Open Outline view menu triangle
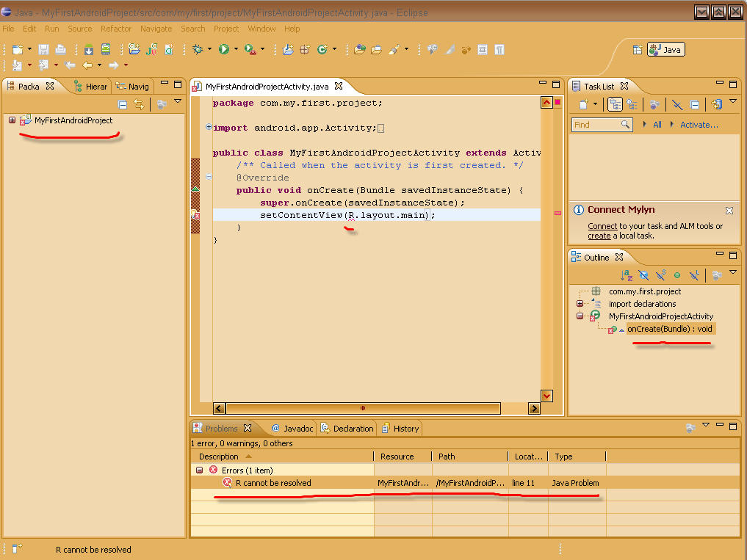This screenshot has width=747, height=560. (x=733, y=272)
